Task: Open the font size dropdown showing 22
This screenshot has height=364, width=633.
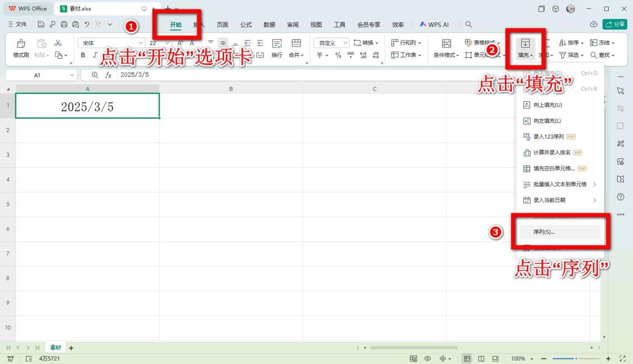Action: pyautogui.click(x=167, y=43)
